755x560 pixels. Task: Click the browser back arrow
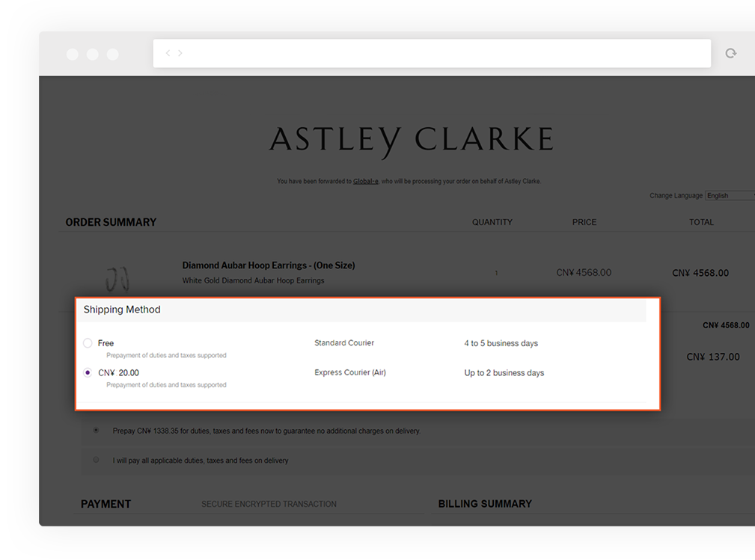(168, 53)
